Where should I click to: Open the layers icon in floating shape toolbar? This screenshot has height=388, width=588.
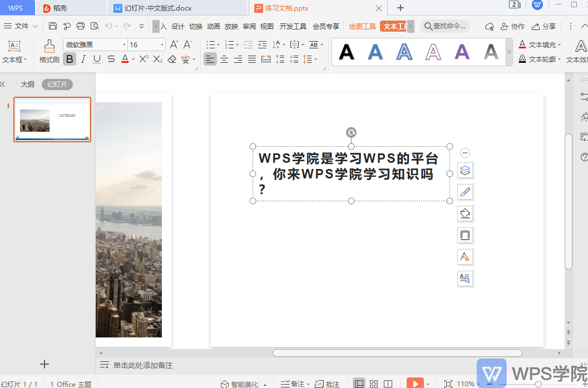point(465,171)
